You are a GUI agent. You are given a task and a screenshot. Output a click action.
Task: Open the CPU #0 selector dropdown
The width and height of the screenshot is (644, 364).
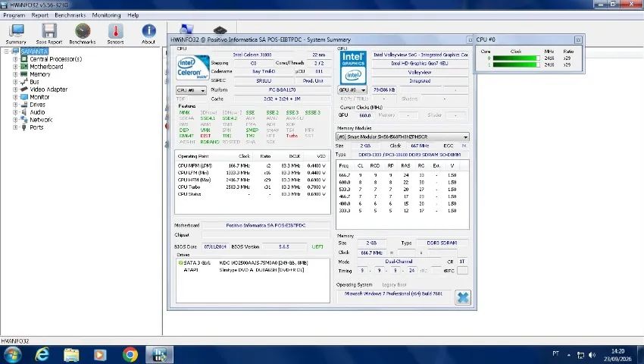pos(191,90)
